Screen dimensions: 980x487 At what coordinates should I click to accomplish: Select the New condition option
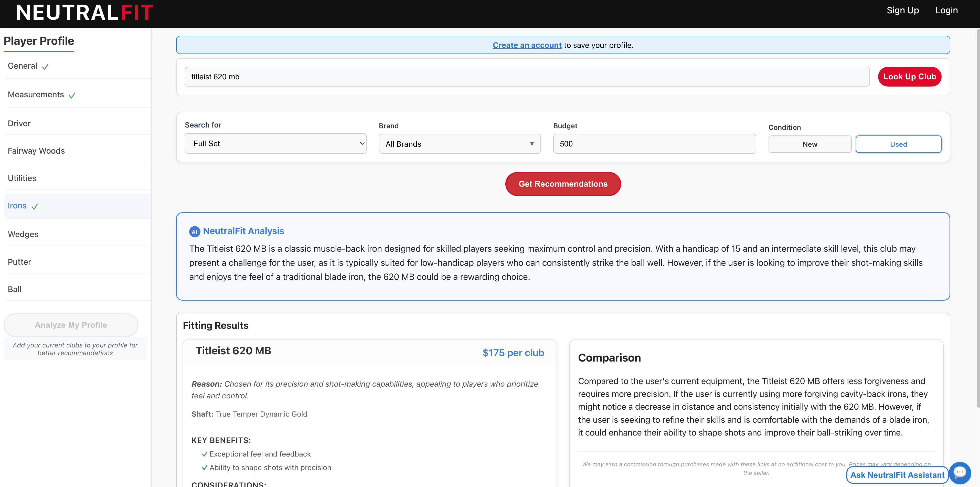pyautogui.click(x=809, y=144)
